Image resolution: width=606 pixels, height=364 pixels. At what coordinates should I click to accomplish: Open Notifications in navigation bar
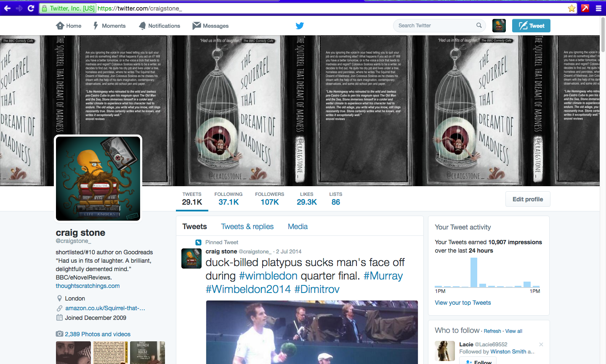pos(159,26)
